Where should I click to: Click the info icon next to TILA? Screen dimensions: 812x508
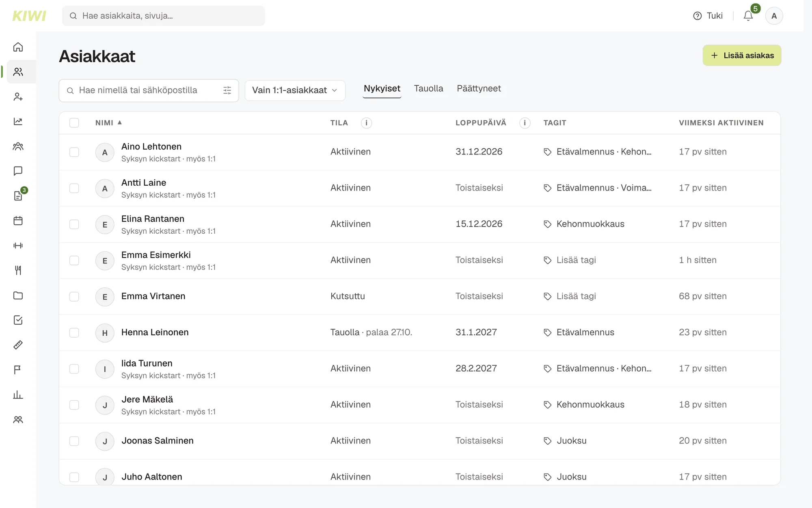tap(366, 123)
